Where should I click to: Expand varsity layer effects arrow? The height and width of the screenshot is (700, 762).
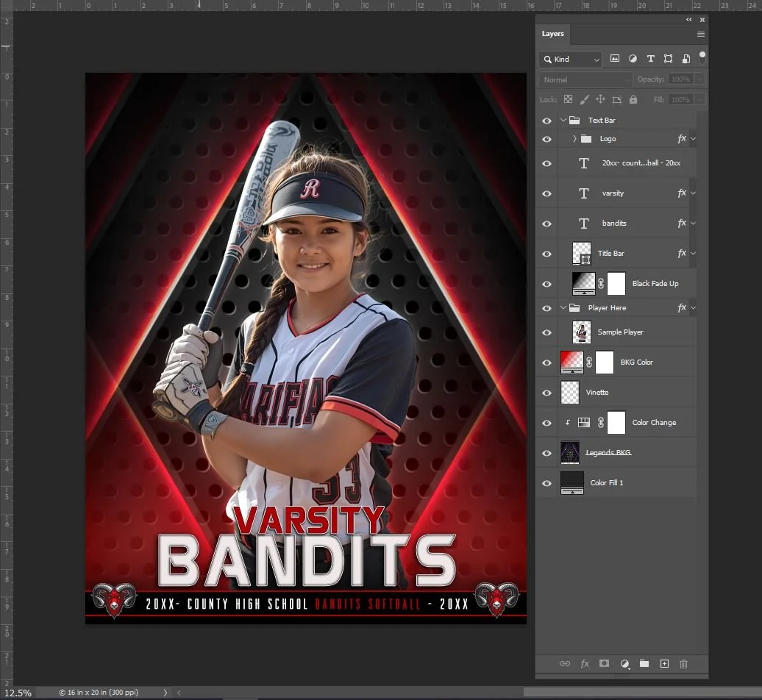pyautogui.click(x=693, y=193)
